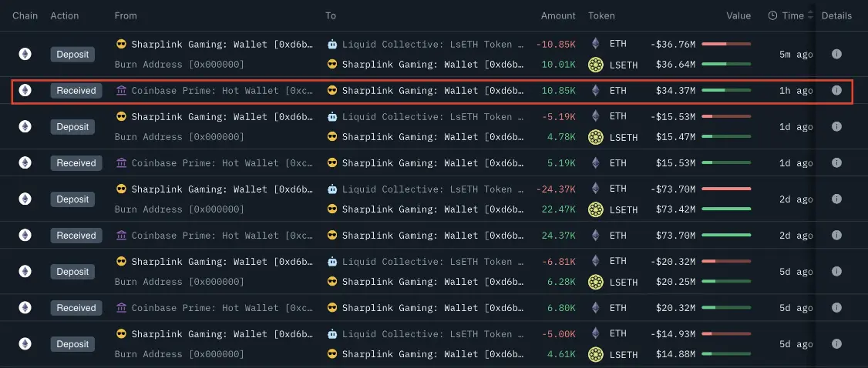868x368 pixels.
Task: Click the Deposit badge in the 5m ago row
Action: coord(73,54)
